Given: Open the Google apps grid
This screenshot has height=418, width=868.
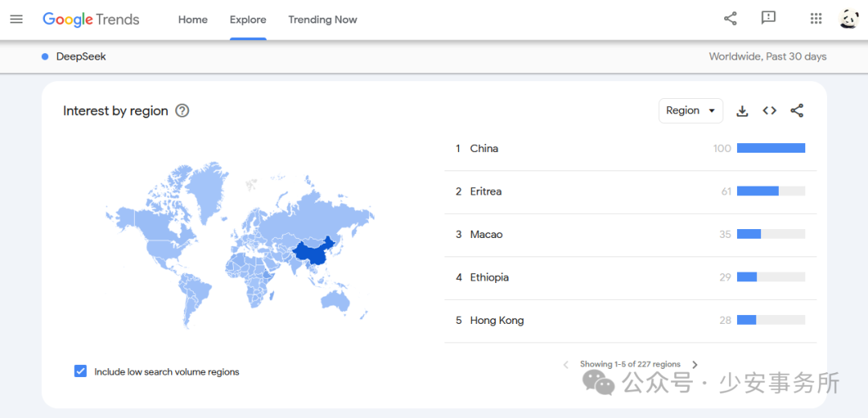Looking at the screenshot, I should [816, 18].
